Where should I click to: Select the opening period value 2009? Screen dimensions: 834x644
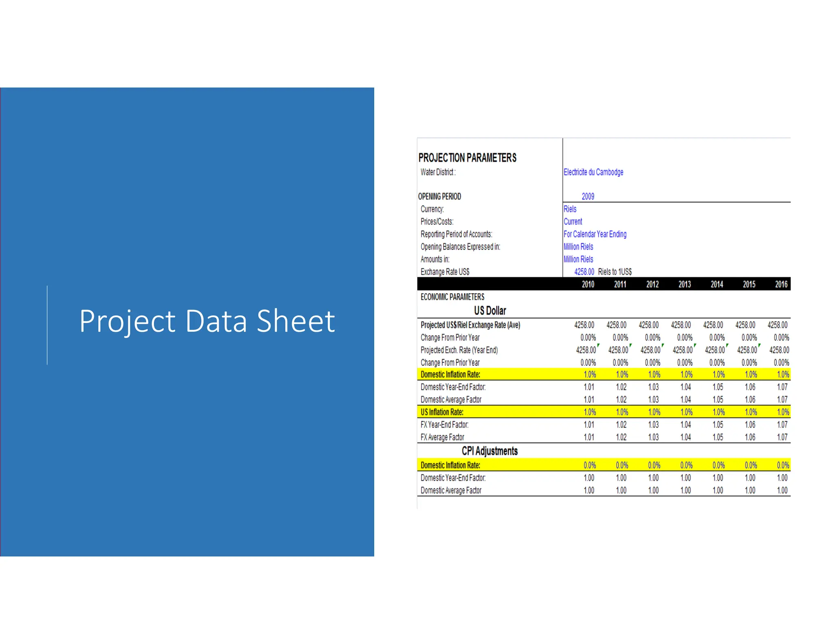[588, 197]
